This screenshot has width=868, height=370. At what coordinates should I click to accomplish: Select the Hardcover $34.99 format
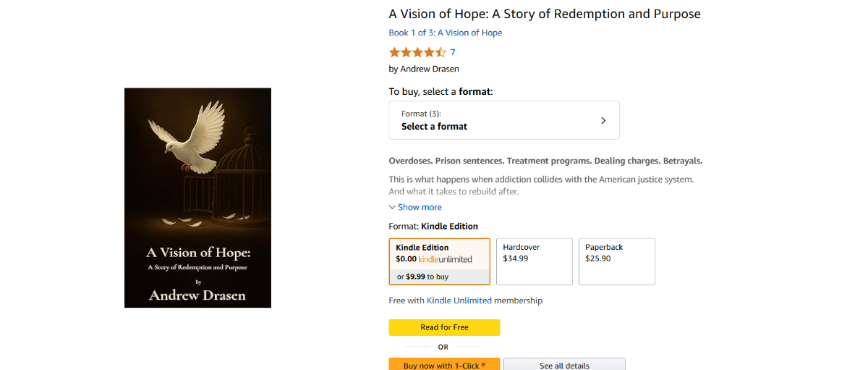(535, 261)
